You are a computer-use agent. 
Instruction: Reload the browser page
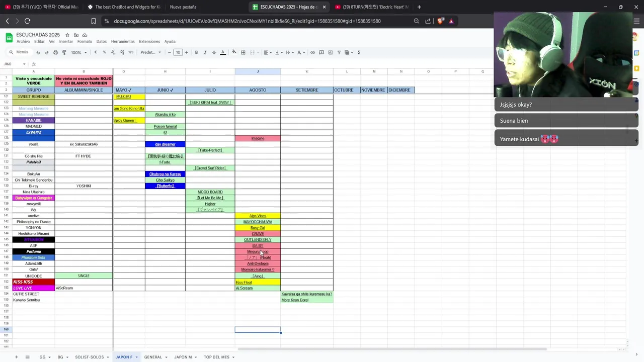click(27, 21)
